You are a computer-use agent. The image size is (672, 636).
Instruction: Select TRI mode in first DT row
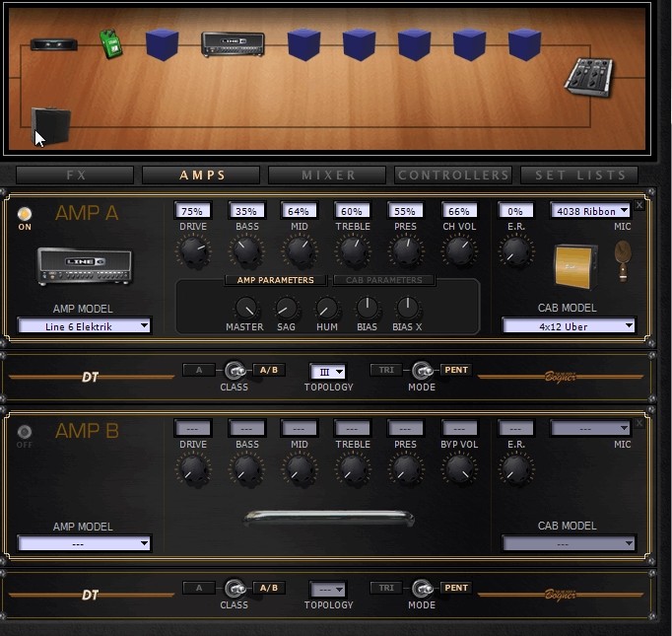(x=386, y=370)
